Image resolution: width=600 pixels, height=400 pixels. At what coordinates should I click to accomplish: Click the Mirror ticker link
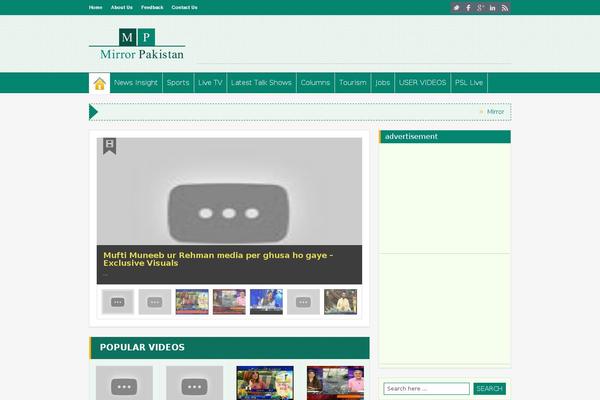point(496,112)
